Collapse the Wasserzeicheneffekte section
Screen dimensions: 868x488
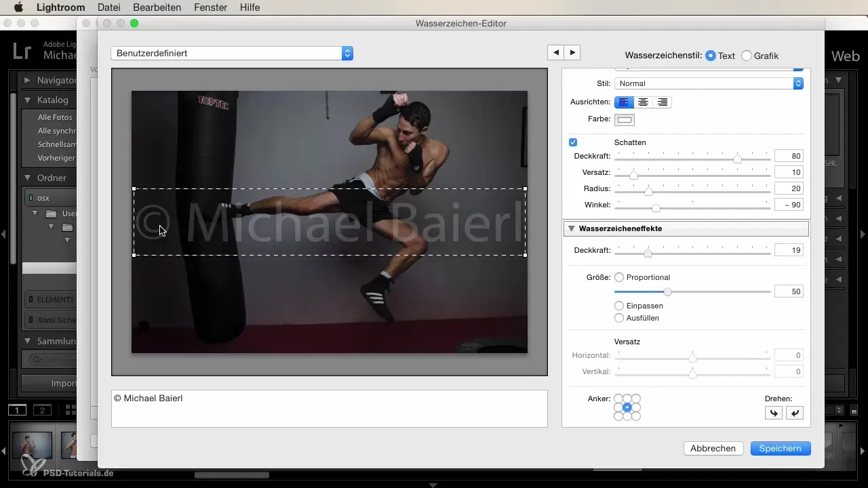tap(572, 228)
